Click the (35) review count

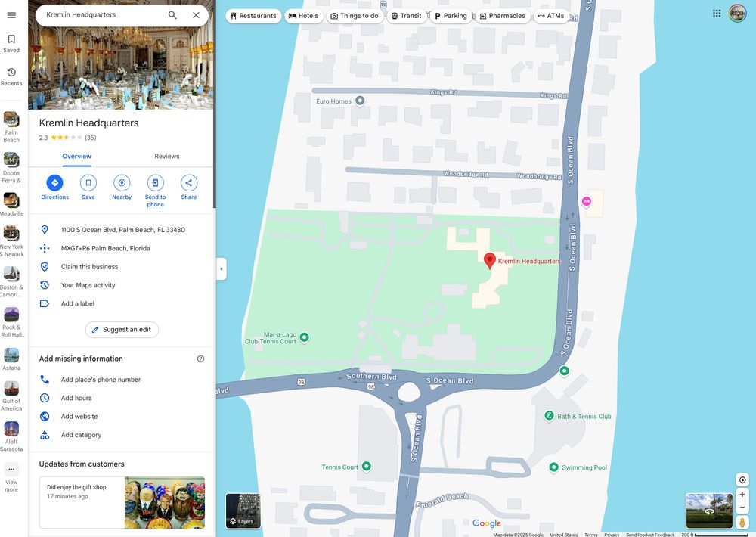tap(91, 138)
